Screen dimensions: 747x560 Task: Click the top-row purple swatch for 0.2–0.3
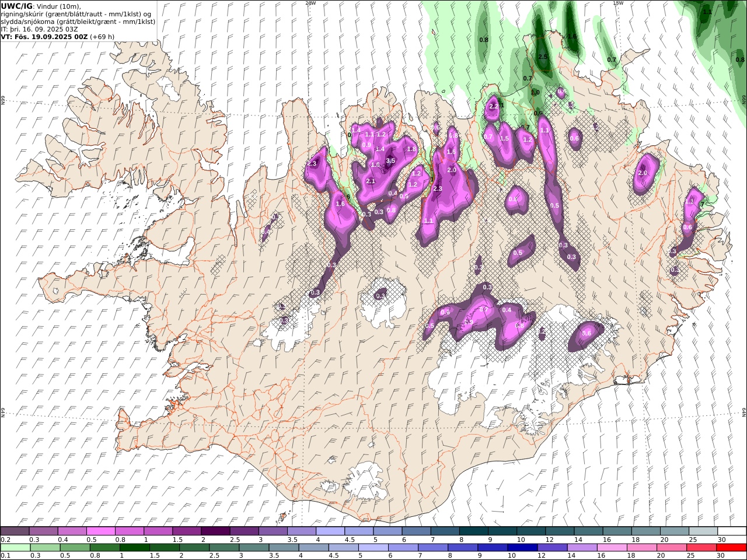[x=15, y=531]
